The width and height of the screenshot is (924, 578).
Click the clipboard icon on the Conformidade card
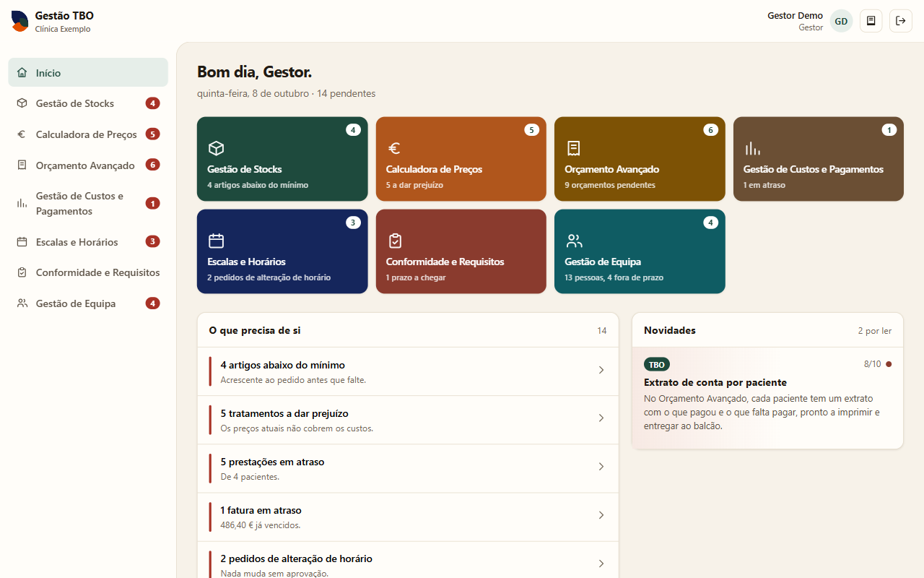pyautogui.click(x=394, y=241)
